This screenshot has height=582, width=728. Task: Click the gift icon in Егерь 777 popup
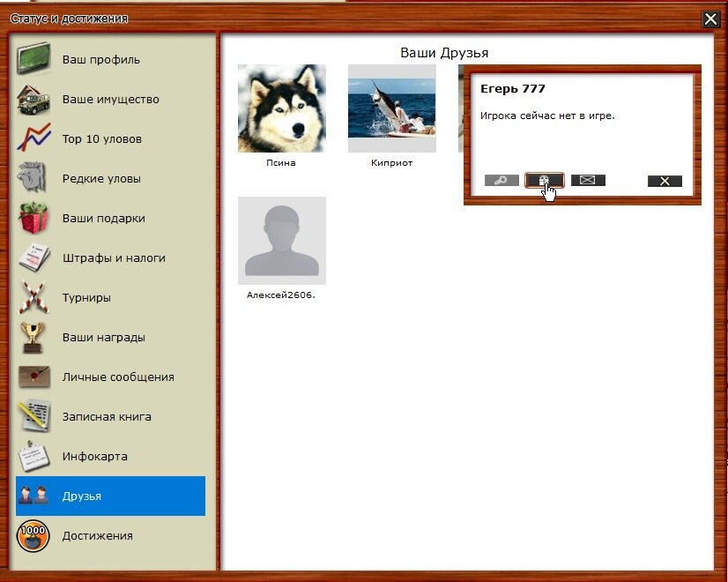(x=544, y=181)
